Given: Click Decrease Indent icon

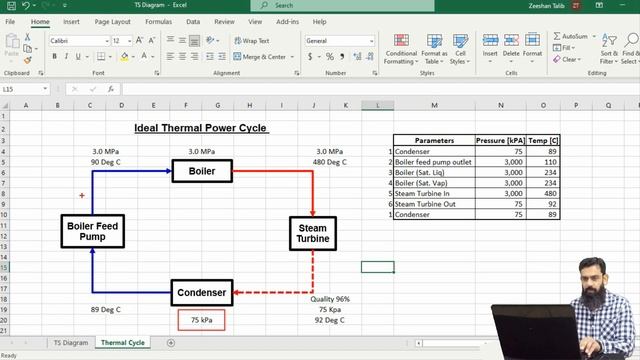Looking at the screenshot, I should point(210,56).
